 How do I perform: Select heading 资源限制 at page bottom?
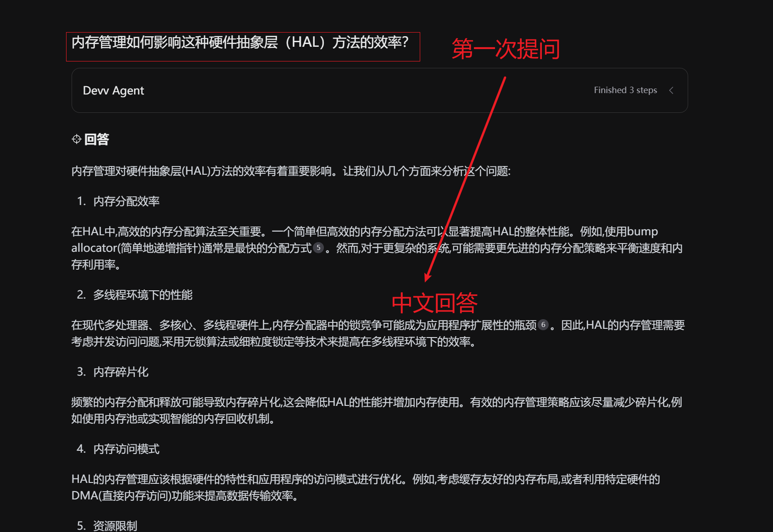coord(115,526)
